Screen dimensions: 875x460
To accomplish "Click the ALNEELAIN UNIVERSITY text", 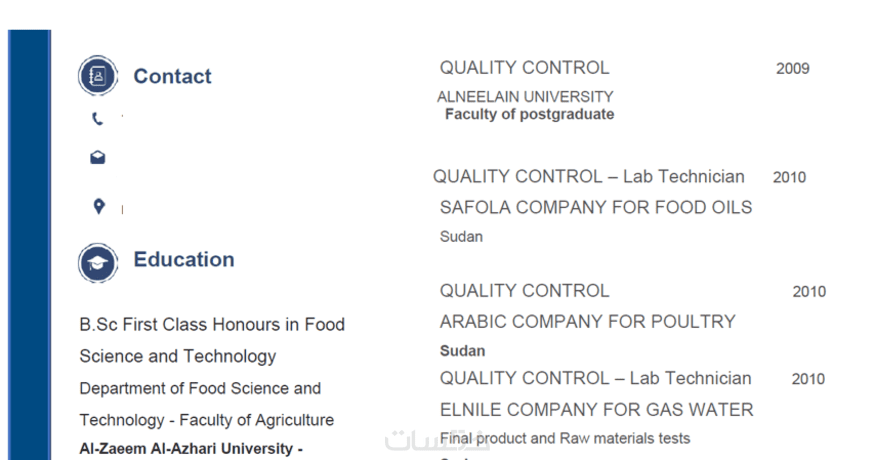I will point(525,97).
